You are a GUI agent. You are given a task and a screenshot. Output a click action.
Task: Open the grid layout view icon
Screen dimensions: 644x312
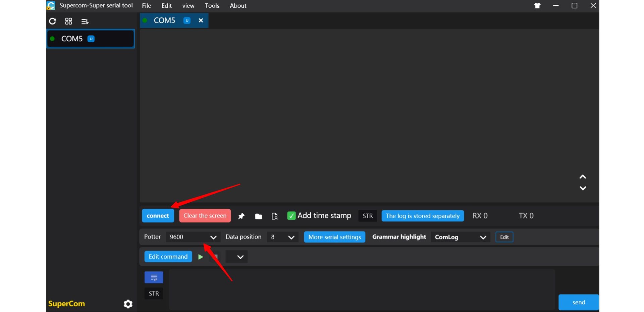pos(68,21)
